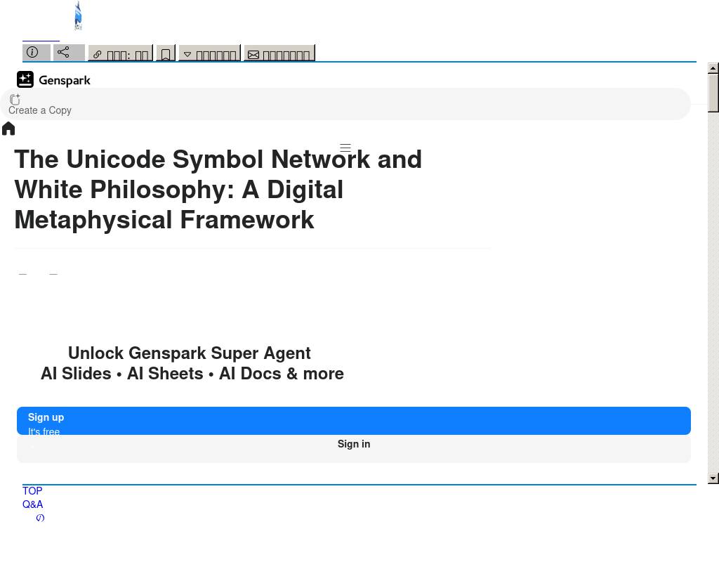This screenshot has width=719, height=588.
Task: Click the bookmark icon button
Action: click(166, 54)
